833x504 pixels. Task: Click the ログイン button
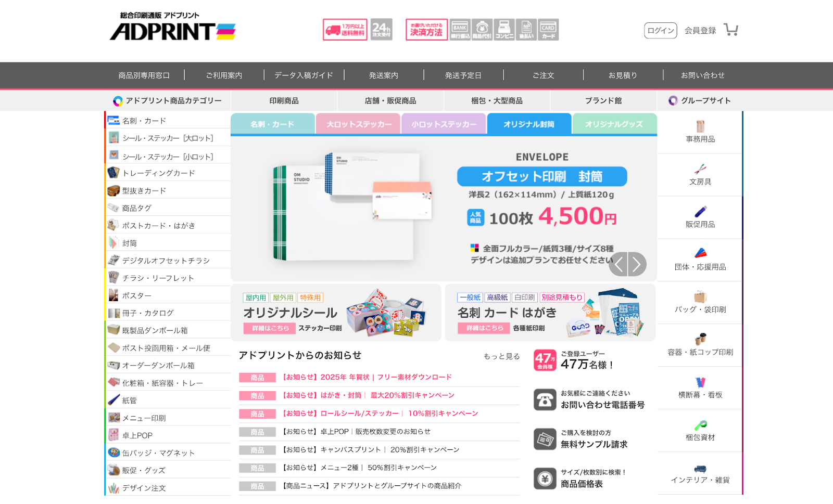point(661,31)
